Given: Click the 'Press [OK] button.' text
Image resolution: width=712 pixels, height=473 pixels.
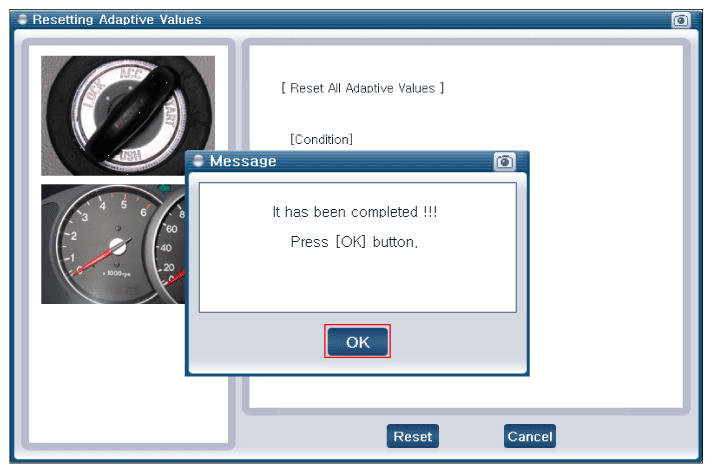Looking at the screenshot, I should (354, 241).
